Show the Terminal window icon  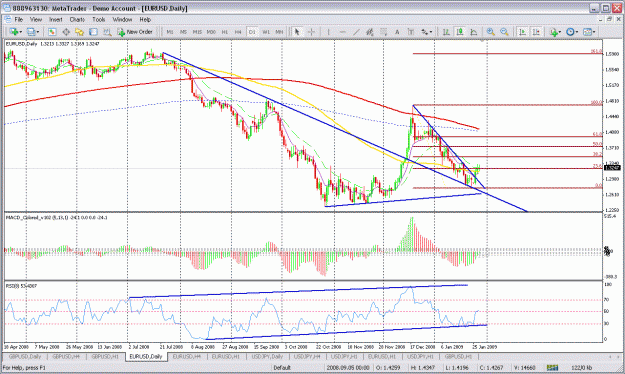[93, 32]
